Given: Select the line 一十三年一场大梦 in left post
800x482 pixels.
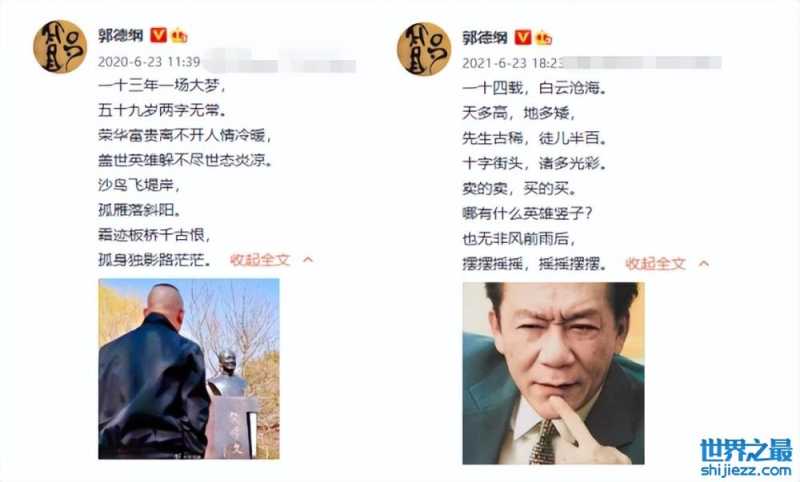Looking at the screenshot, I should click(162, 85).
